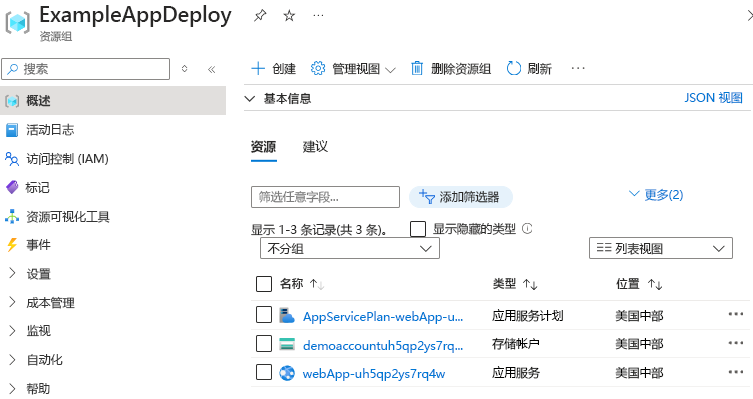
Task: Open the webApp-uh5qp2ys7rq4w resource link
Action: coord(374,374)
